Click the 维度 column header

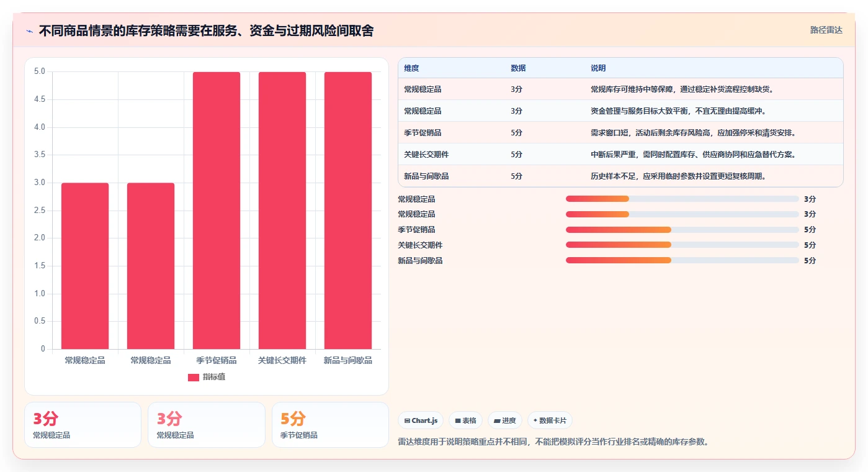[411, 68]
